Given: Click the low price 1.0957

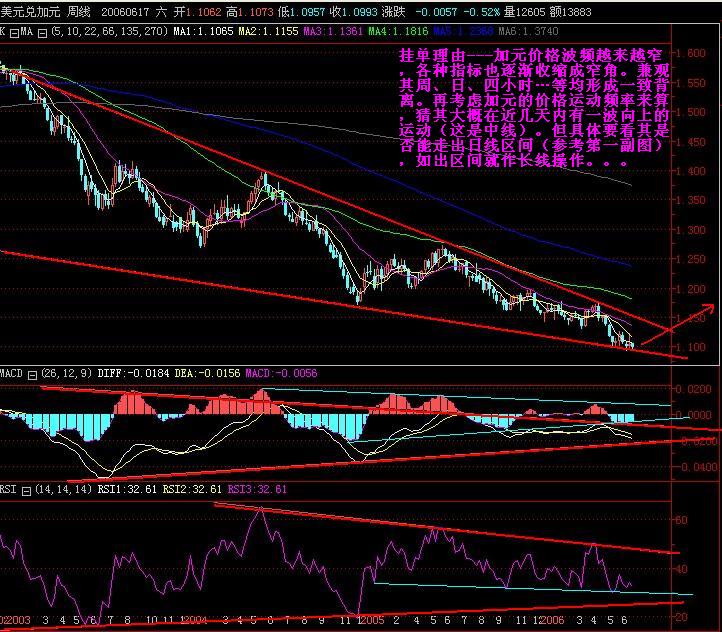Looking at the screenshot, I should pos(307,12).
